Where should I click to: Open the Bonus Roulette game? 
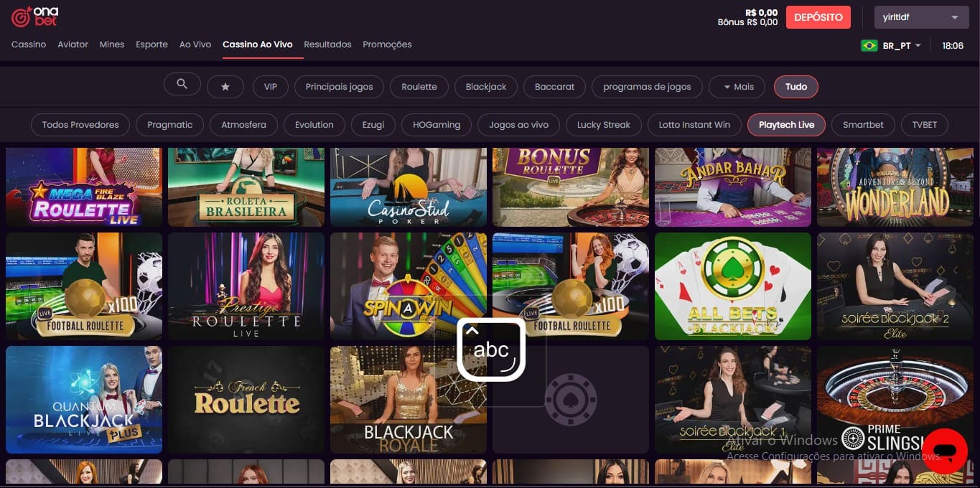(571, 187)
